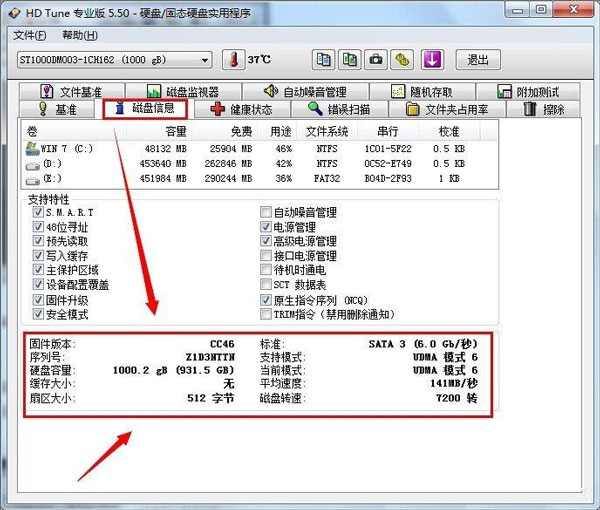The height and width of the screenshot is (510, 600).
Task: Toggle the 自动噪音管理 feature checkbox
Action: point(266,212)
